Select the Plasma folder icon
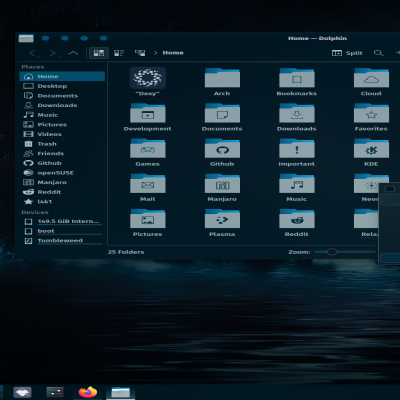 point(222,219)
